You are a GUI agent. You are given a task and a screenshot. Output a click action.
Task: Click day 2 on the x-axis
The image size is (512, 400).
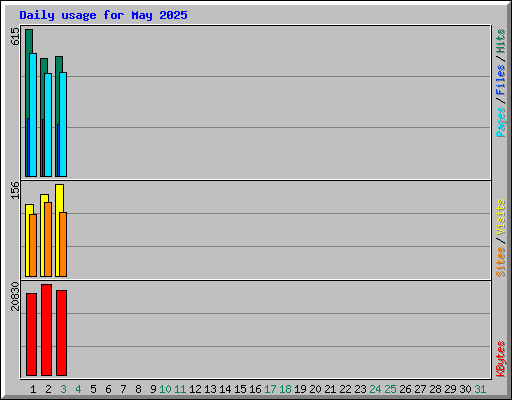click(48, 389)
